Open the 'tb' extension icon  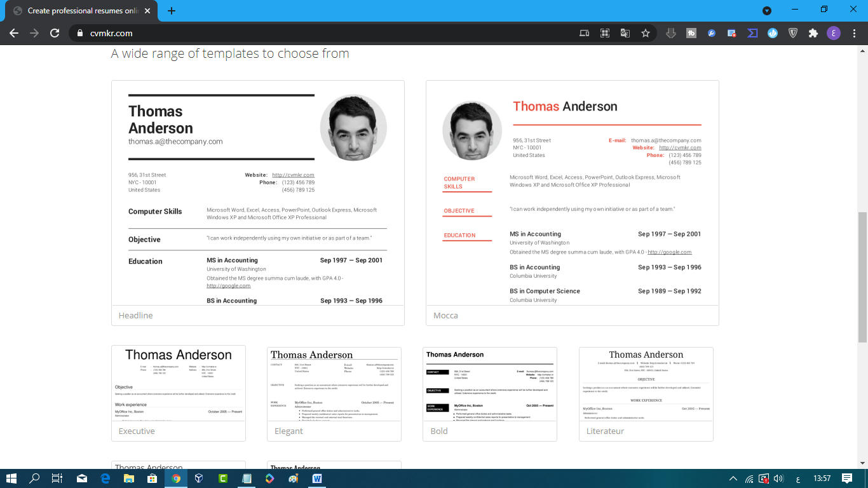pyautogui.click(x=691, y=33)
